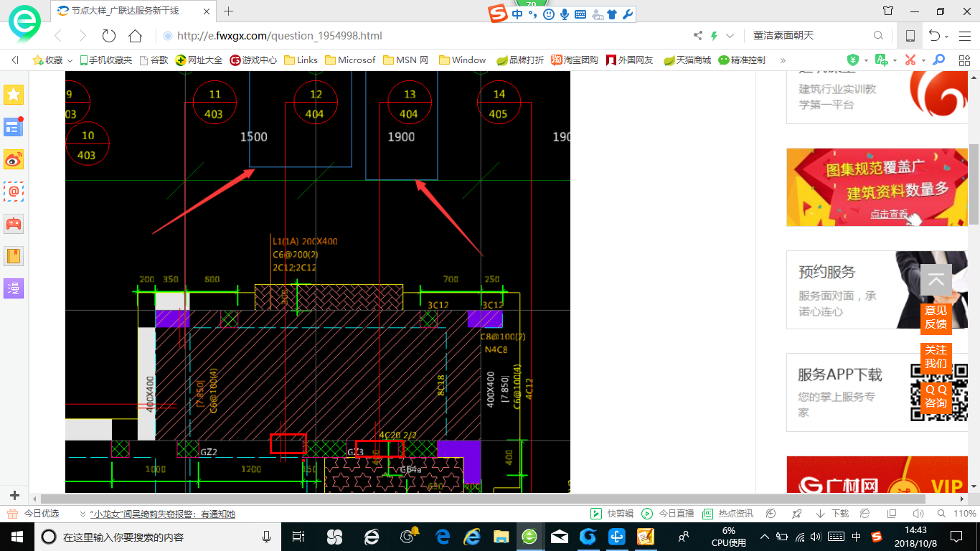Open a new tab with the plus icon
Image resolution: width=980 pixels, height=551 pixels.
[x=229, y=11]
